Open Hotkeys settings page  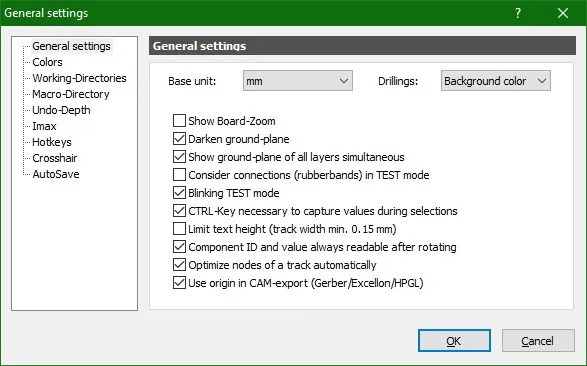pos(52,142)
